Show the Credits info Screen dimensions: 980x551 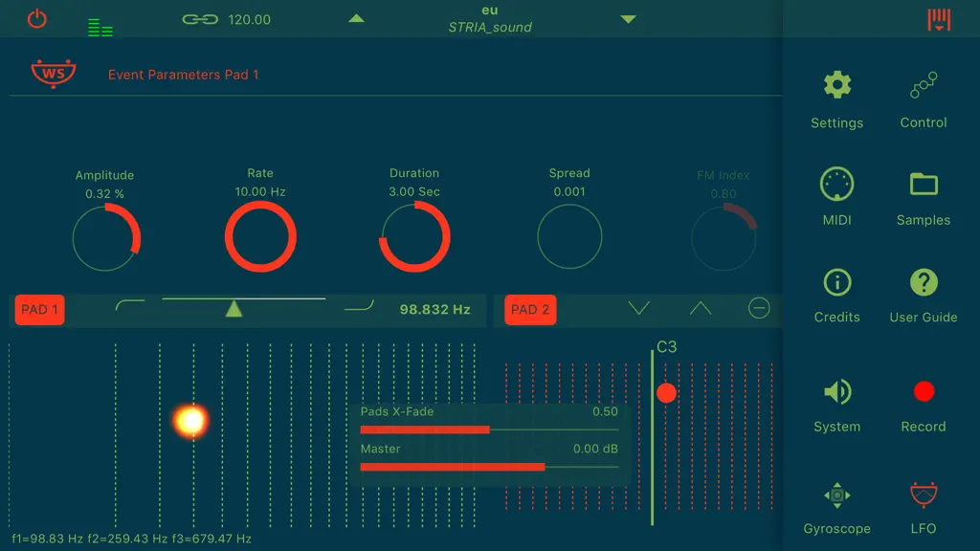point(836,282)
